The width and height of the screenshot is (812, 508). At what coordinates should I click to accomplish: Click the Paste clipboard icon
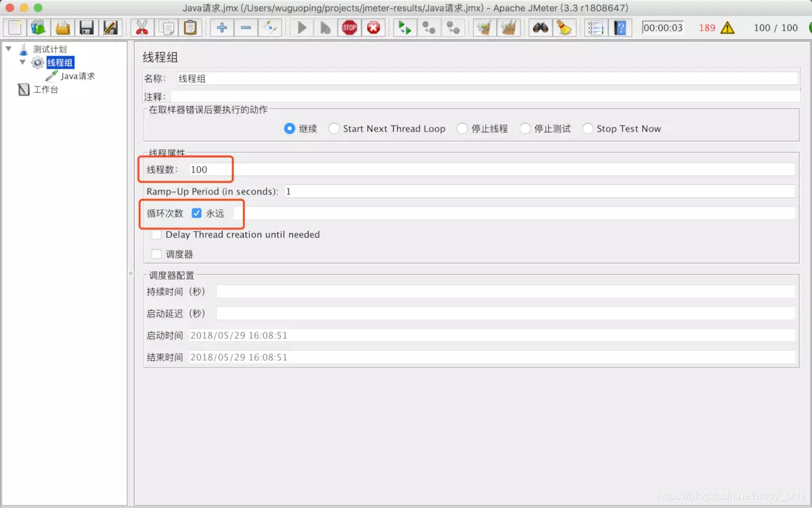point(190,28)
